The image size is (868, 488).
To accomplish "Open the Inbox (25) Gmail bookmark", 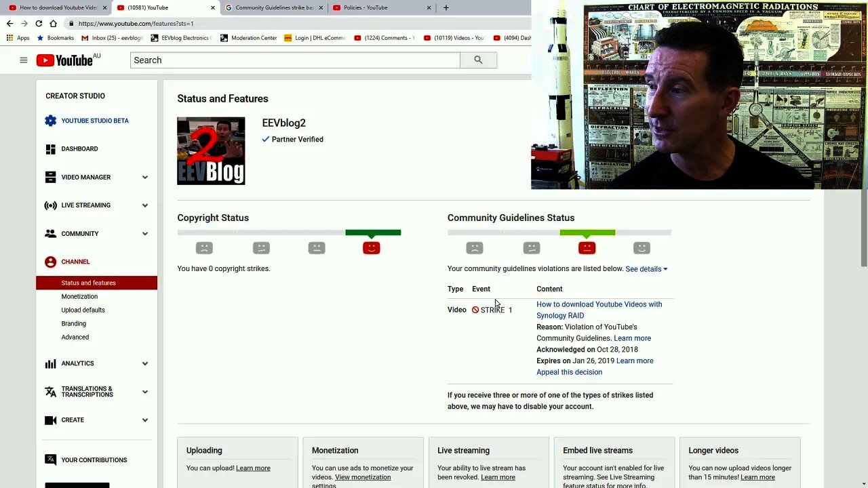I will click(x=112, y=38).
